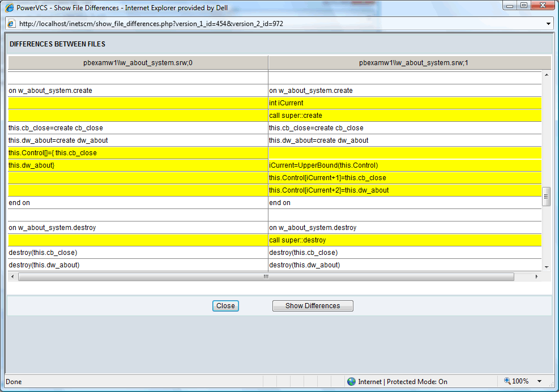Screen dimensions: 559x392
Task: Select the 'call super::destroy' line
Action: (405, 240)
